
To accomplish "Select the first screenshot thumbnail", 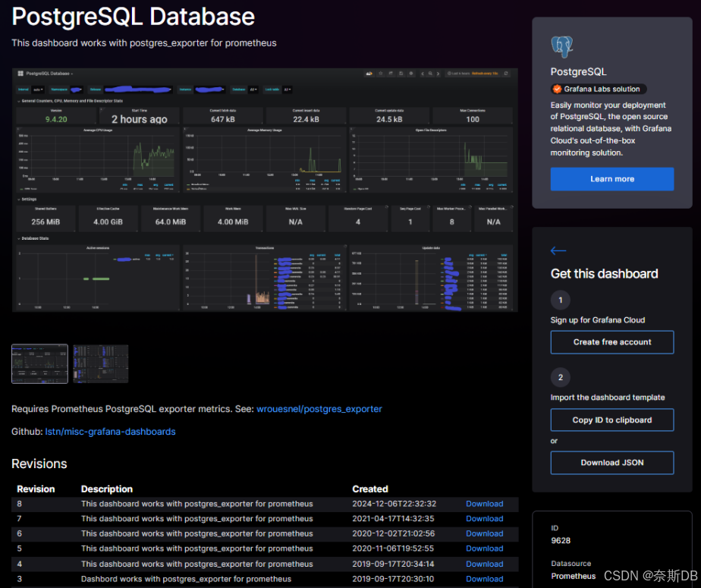I will pos(39,363).
